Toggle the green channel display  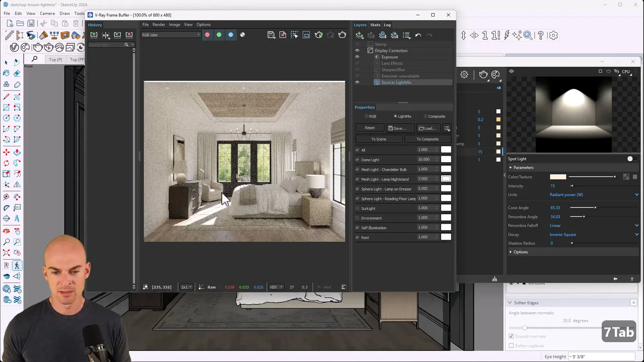(x=218, y=34)
